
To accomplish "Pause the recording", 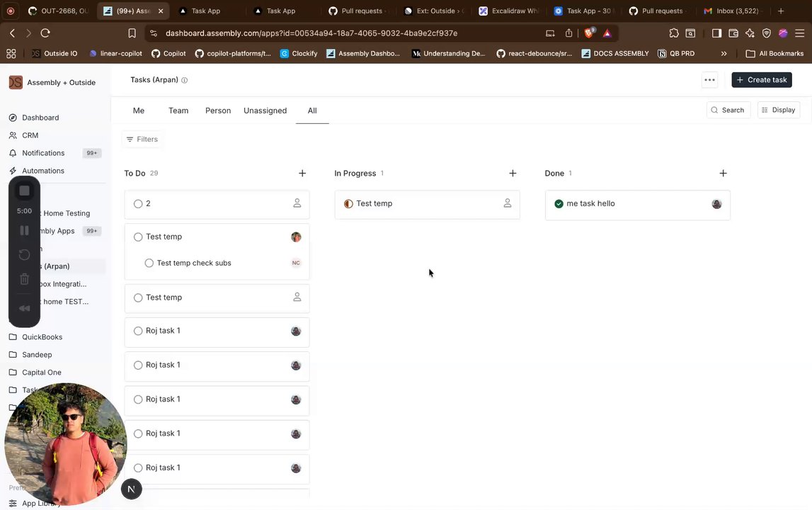I will (24, 230).
